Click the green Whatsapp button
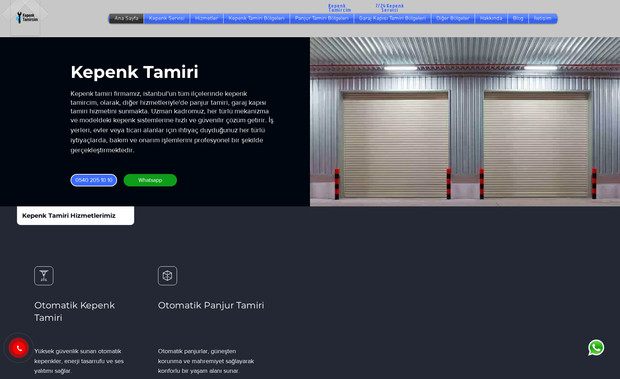620x379 pixels. click(x=150, y=180)
